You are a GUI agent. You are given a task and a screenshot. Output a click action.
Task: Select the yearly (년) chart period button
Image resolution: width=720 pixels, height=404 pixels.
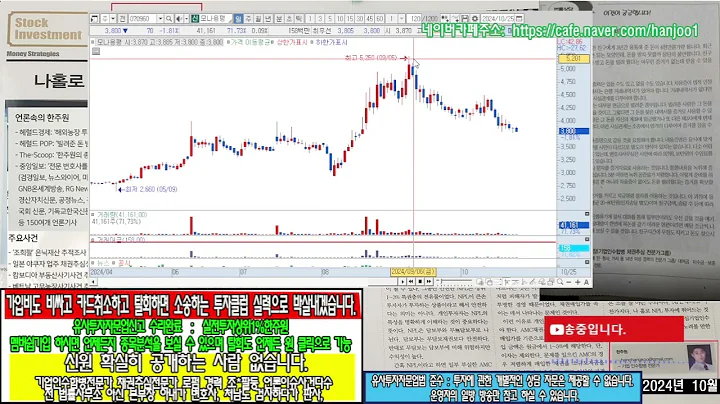268,18
